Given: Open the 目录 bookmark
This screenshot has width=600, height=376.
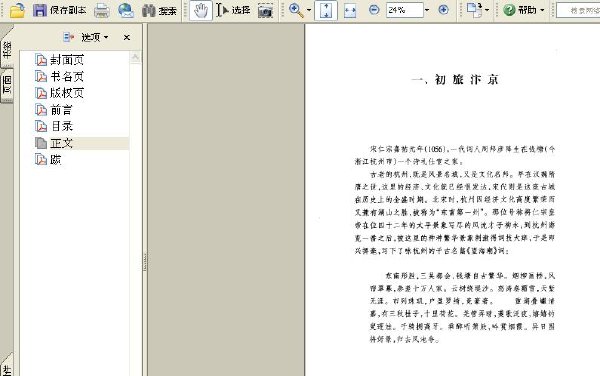Looking at the screenshot, I should click(61, 126).
